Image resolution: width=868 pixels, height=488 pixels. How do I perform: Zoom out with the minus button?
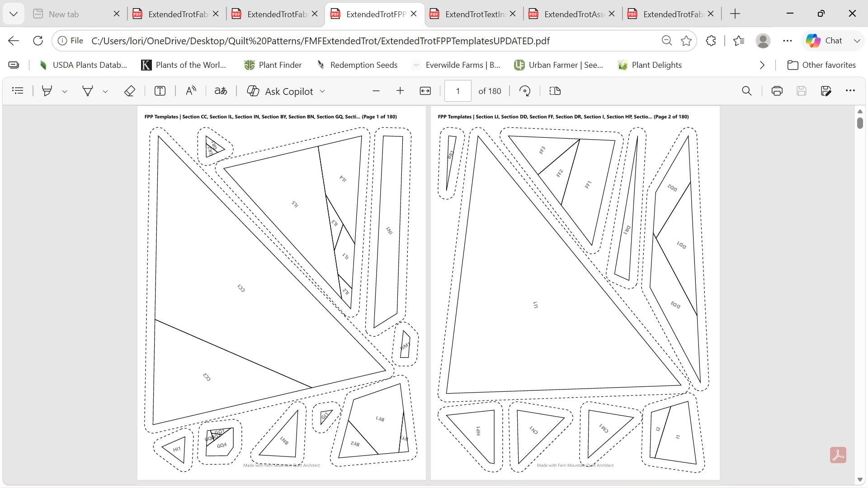376,91
